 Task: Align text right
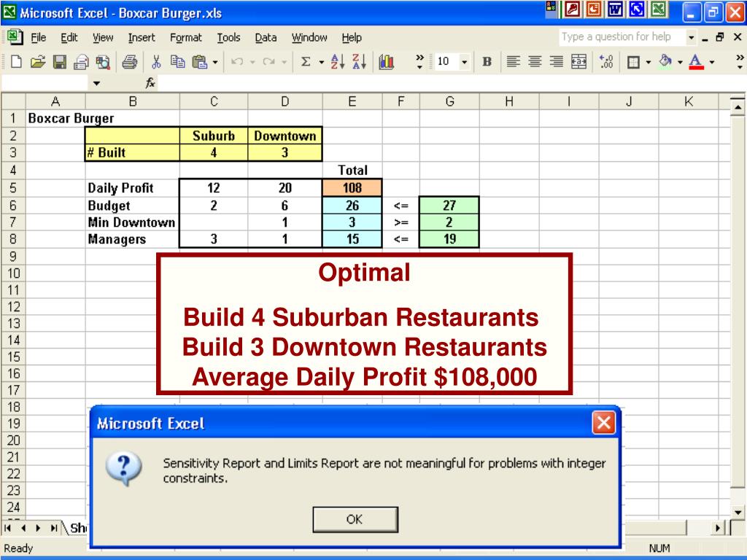tap(557, 62)
